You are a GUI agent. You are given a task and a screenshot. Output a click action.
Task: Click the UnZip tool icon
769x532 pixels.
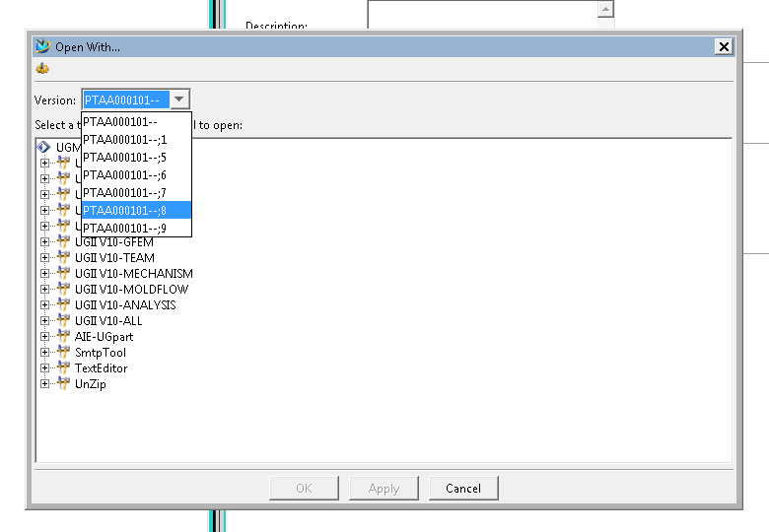coord(63,383)
